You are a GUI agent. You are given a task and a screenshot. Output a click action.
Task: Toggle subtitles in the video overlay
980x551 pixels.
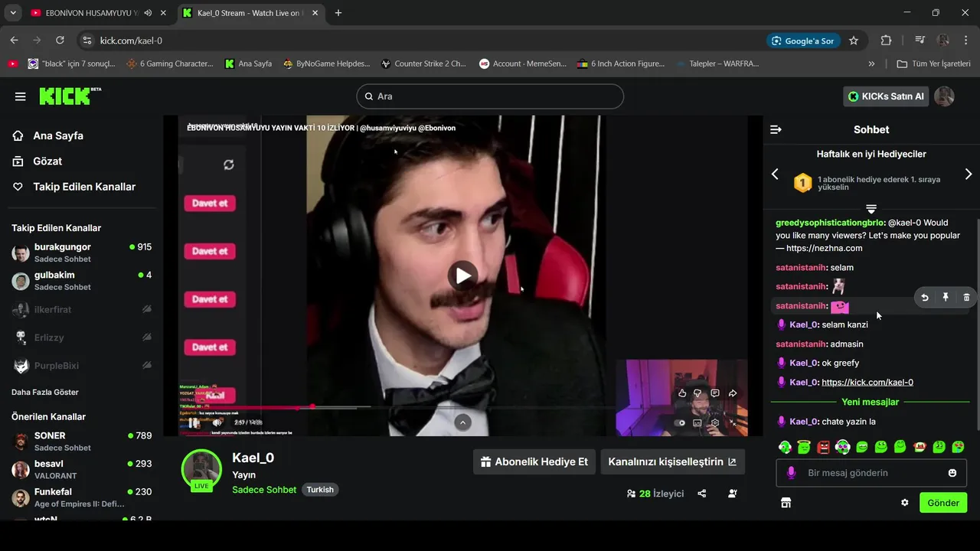[x=697, y=422]
